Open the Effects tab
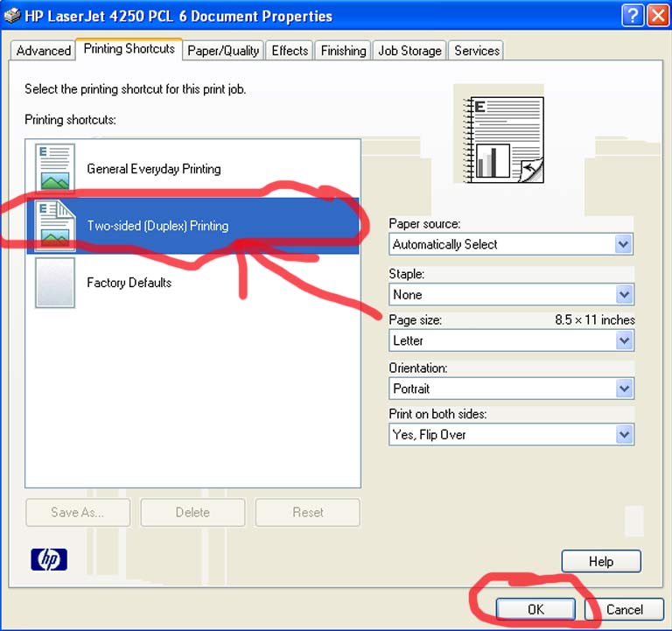This screenshot has height=631, width=672. pyautogui.click(x=290, y=51)
